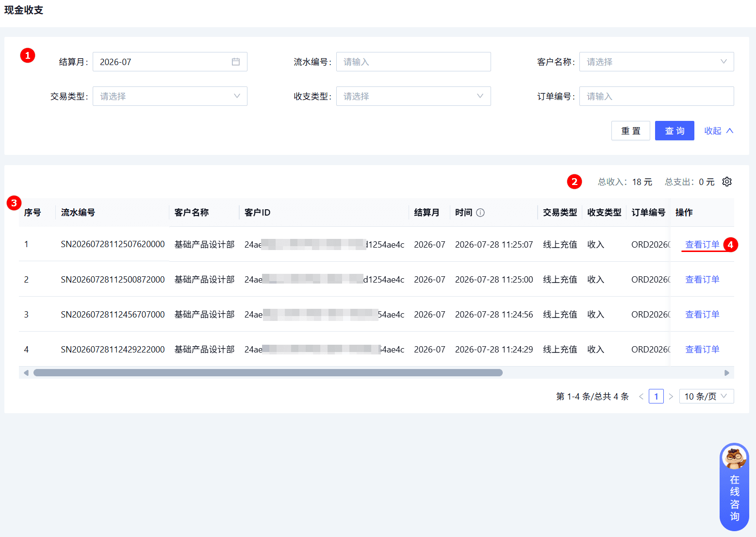Click 总支出 0 元 summary

pyautogui.click(x=690, y=182)
